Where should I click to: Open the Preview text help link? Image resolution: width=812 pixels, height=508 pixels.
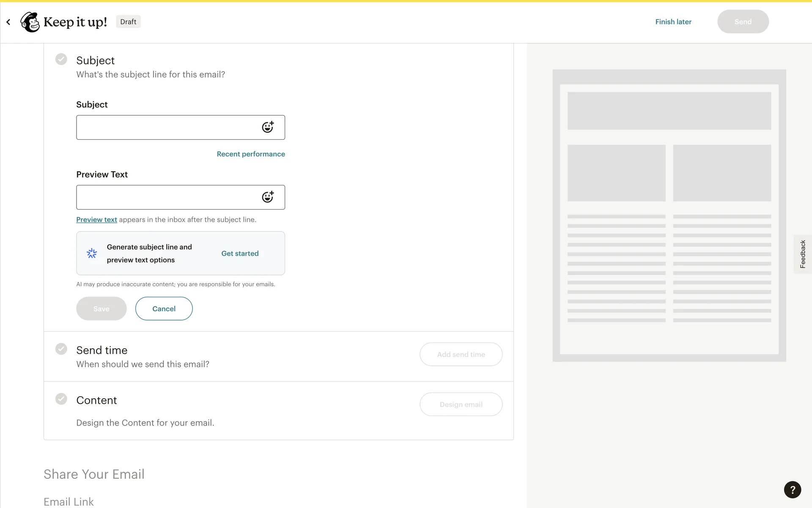(x=96, y=220)
